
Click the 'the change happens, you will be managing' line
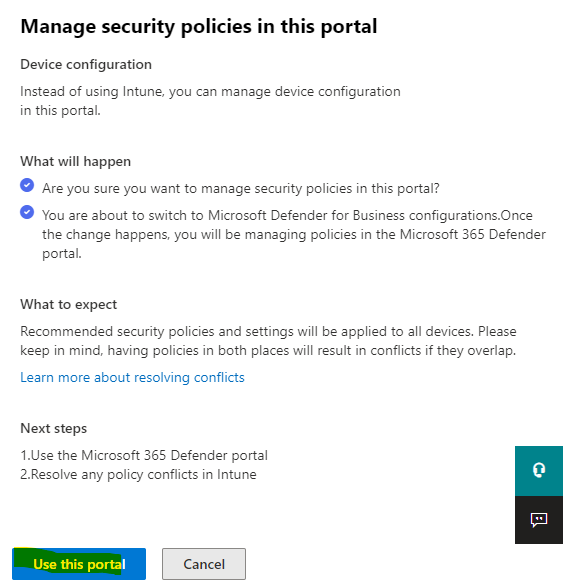pos(294,235)
